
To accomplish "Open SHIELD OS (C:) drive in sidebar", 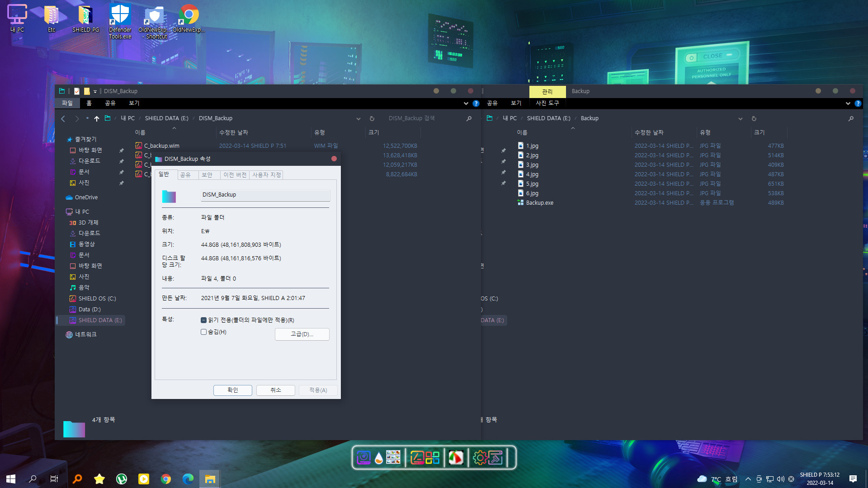I will point(93,299).
